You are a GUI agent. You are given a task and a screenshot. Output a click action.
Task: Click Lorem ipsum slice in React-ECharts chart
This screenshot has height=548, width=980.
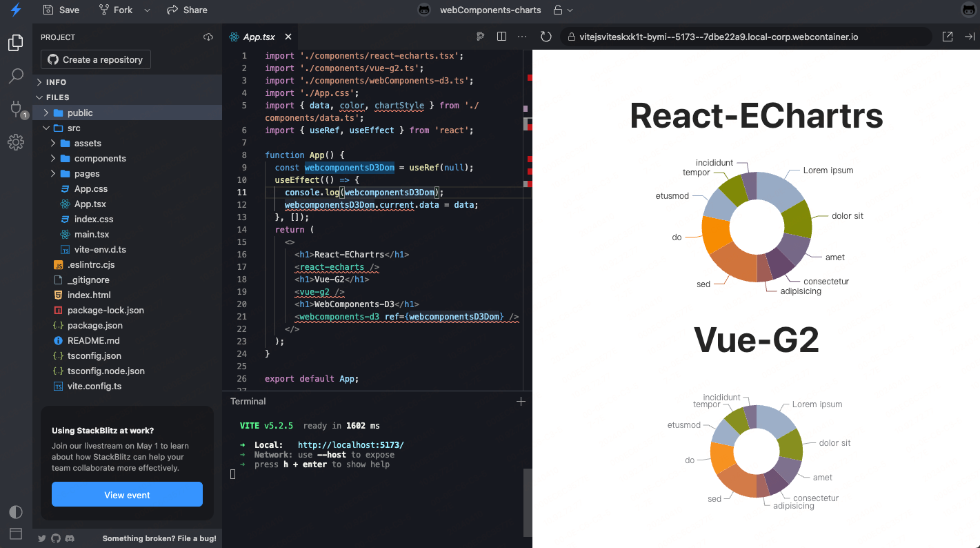point(781,188)
